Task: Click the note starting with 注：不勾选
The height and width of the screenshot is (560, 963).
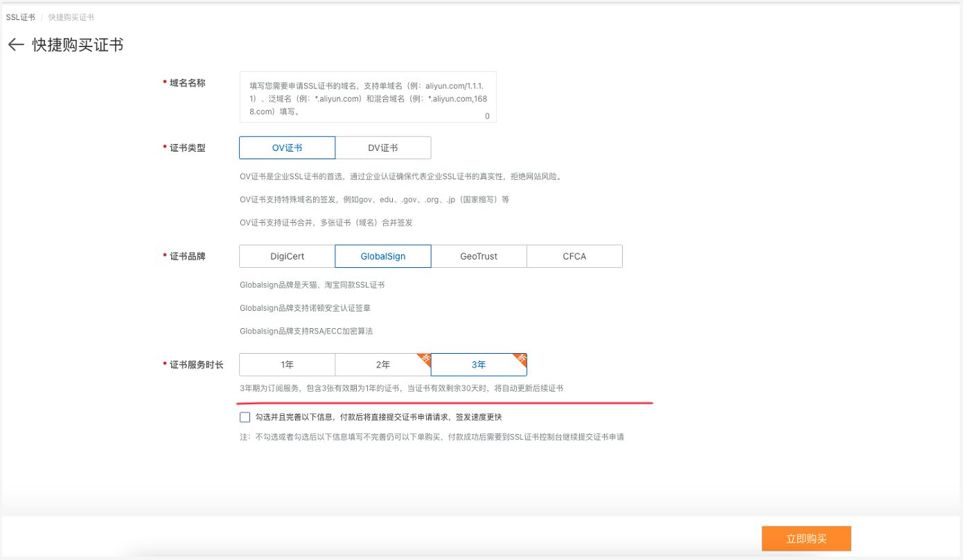Action: (x=432, y=437)
